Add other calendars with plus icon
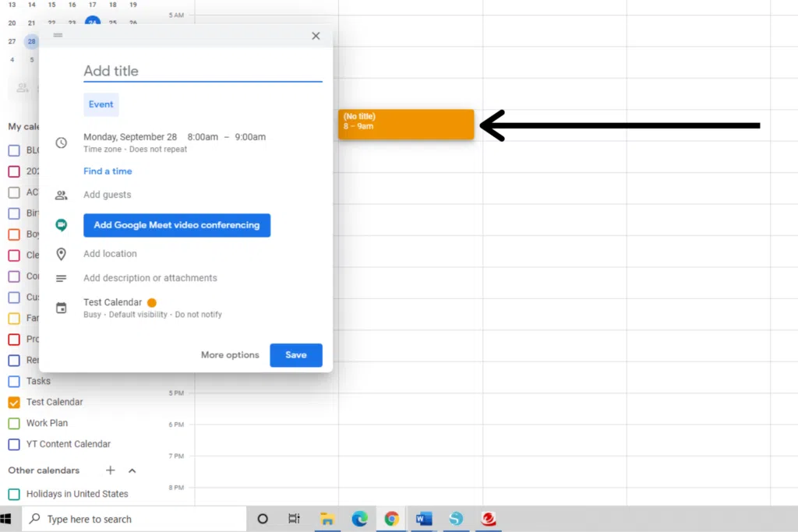798x532 pixels. pos(111,470)
